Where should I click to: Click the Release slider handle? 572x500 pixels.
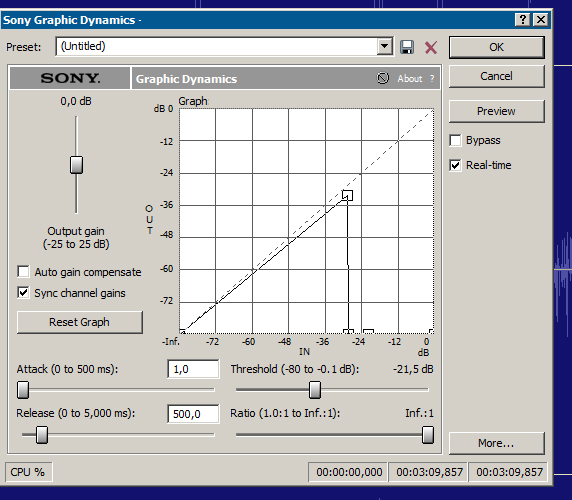(42, 435)
